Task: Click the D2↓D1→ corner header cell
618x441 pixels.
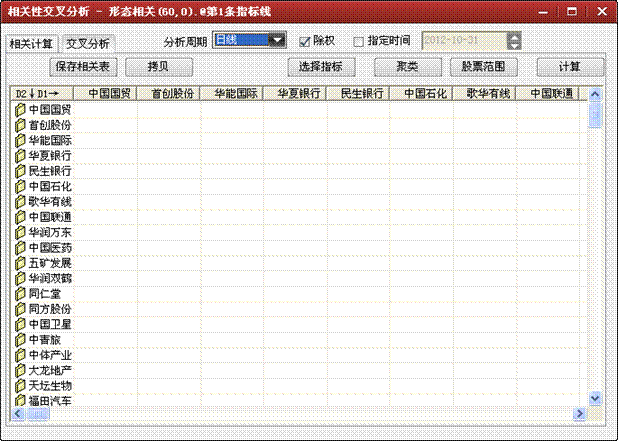Action: point(42,93)
